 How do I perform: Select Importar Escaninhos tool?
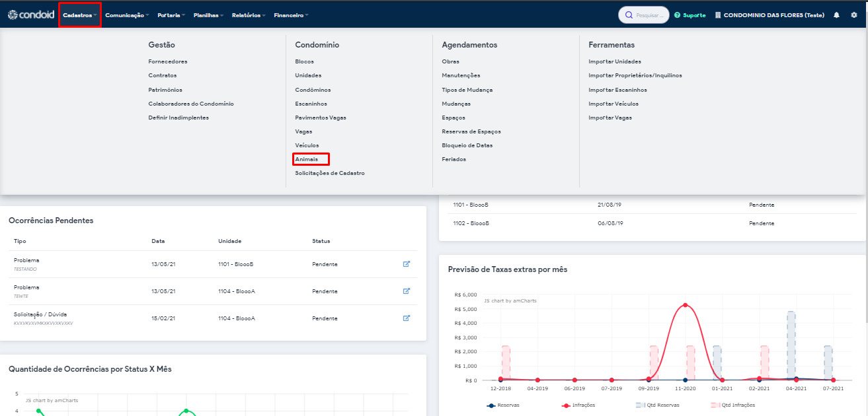[x=617, y=90]
